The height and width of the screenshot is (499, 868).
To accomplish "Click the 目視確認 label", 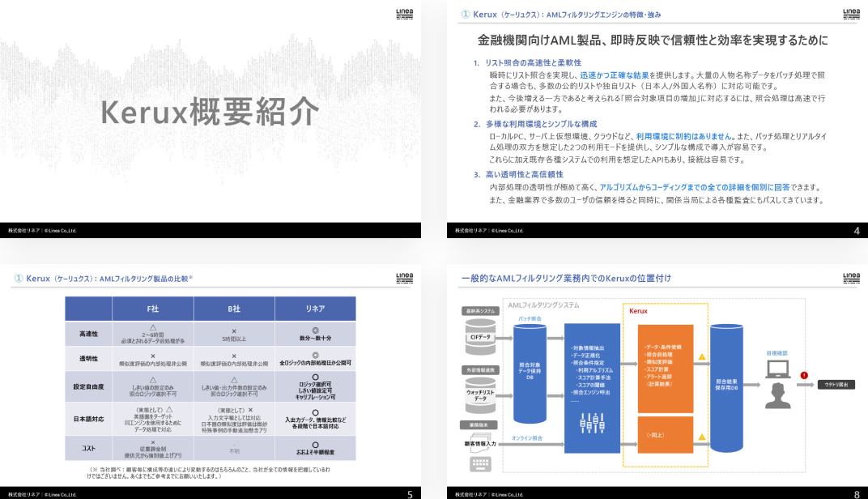I will click(x=777, y=353).
